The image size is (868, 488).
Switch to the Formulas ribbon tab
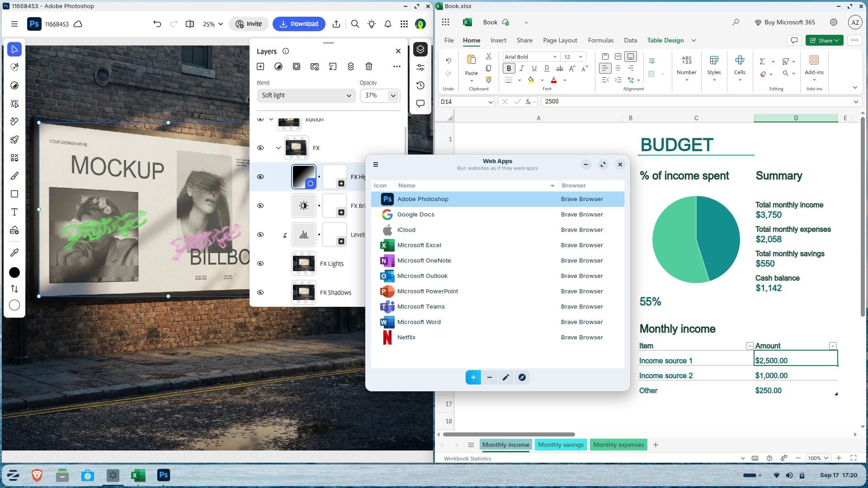click(x=600, y=40)
